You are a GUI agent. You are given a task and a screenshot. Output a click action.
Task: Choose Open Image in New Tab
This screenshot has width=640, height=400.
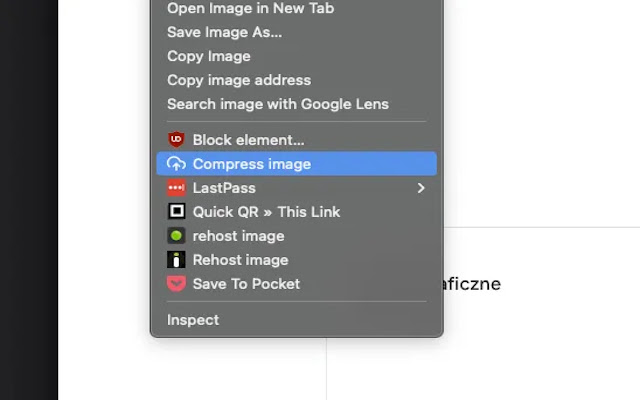pos(250,8)
